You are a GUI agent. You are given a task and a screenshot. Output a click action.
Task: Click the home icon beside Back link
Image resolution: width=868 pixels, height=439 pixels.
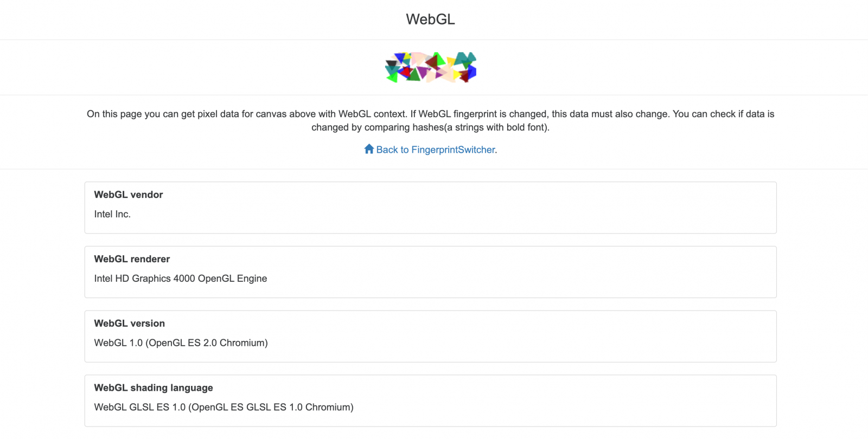(x=369, y=149)
